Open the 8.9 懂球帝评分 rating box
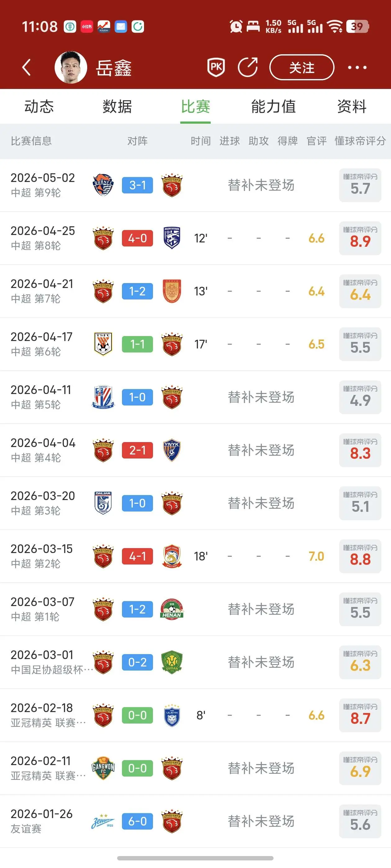The width and height of the screenshot is (391, 868). click(x=360, y=238)
